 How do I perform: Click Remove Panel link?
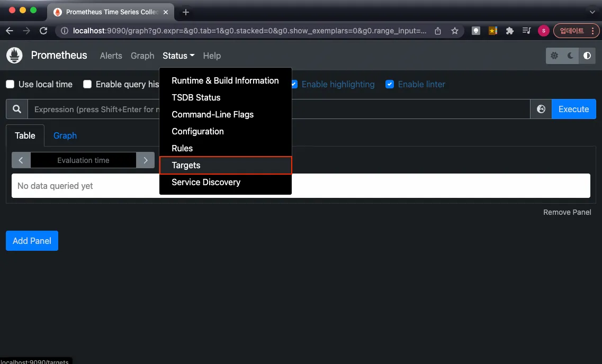coord(567,212)
